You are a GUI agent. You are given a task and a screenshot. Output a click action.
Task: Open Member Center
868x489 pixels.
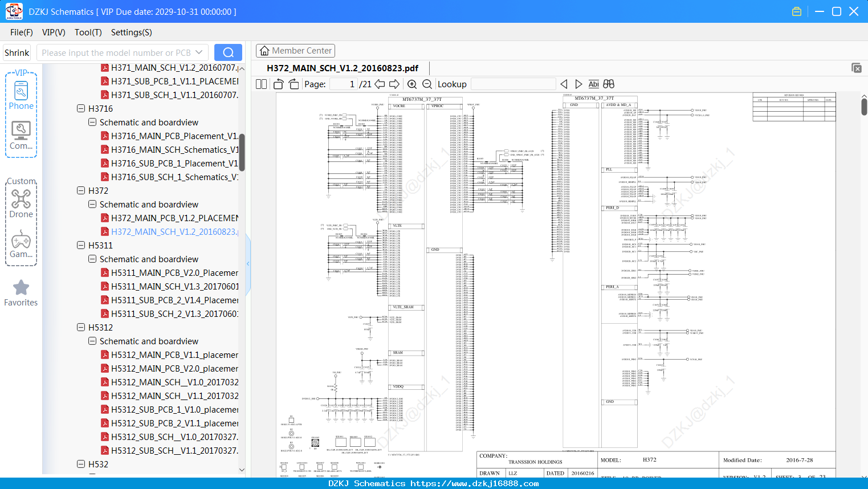(295, 51)
